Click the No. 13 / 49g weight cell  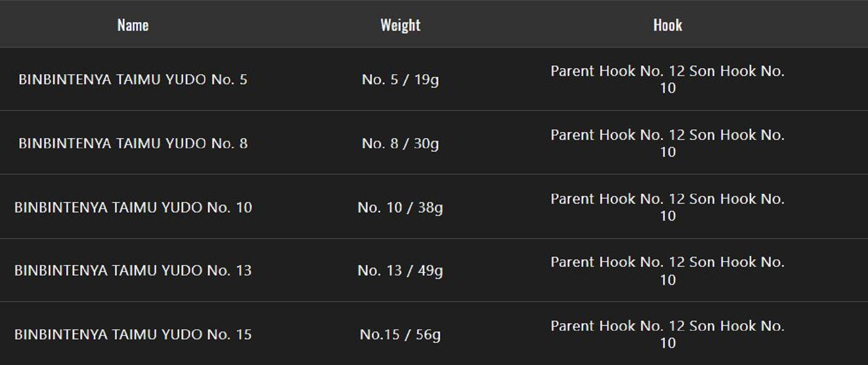click(x=400, y=270)
